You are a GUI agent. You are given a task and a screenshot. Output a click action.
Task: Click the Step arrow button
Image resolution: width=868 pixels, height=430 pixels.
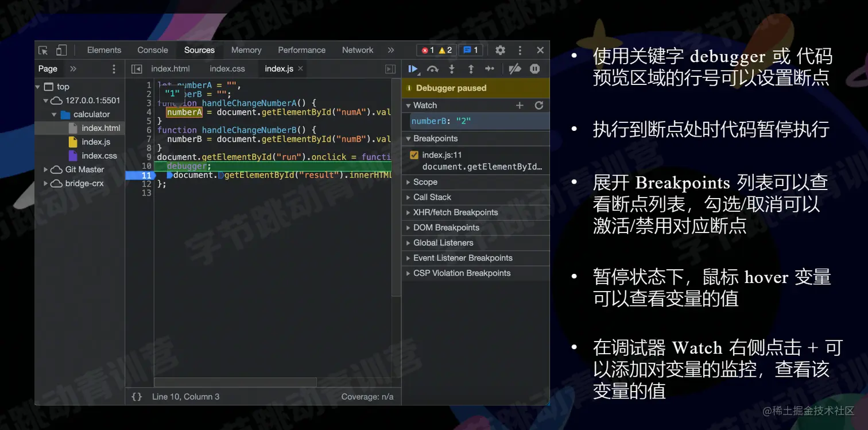pyautogui.click(x=489, y=69)
